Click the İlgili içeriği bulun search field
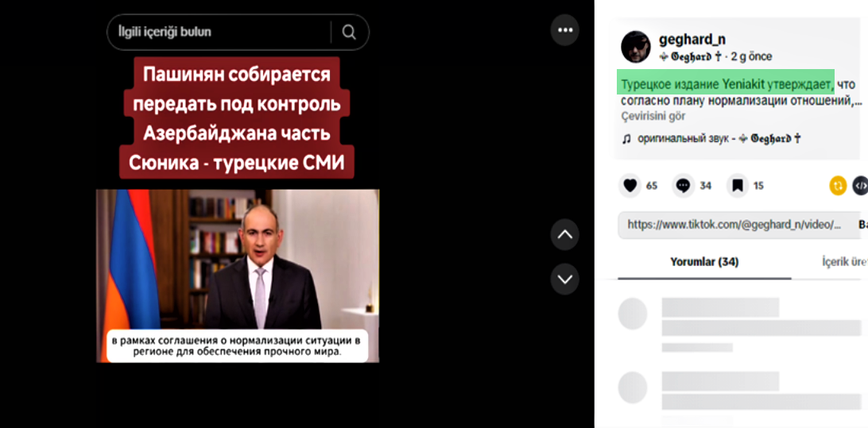 (222, 32)
